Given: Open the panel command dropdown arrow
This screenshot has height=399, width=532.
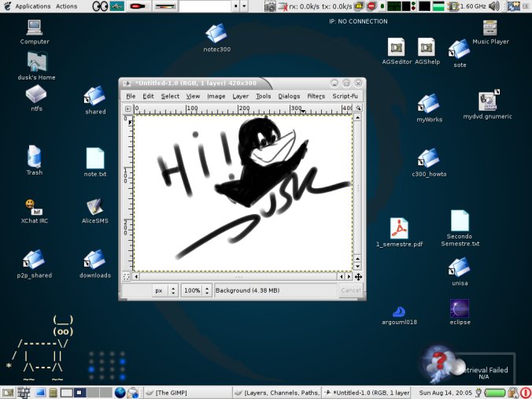Looking at the screenshot, I should (244, 6).
